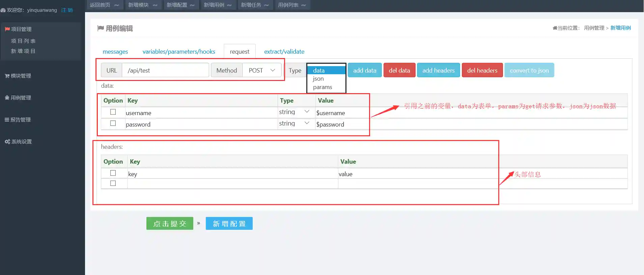Log out via the 注销 link

(x=67, y=10)
